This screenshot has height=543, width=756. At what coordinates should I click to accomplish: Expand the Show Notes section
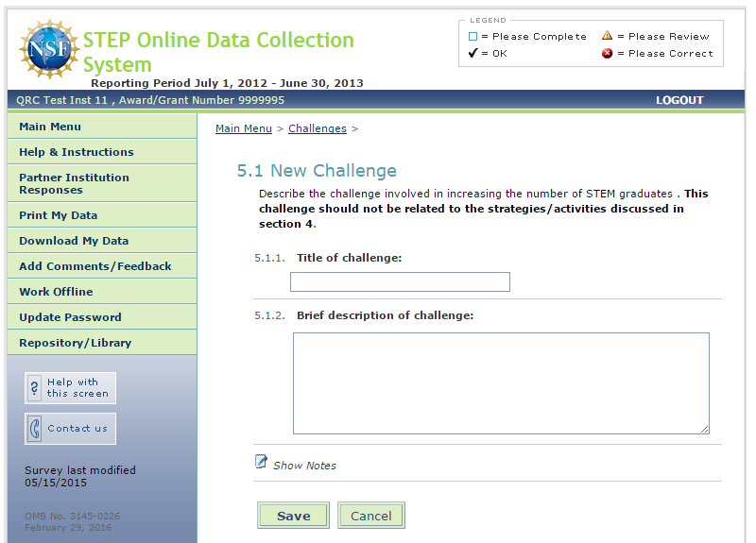pos(304,466)
